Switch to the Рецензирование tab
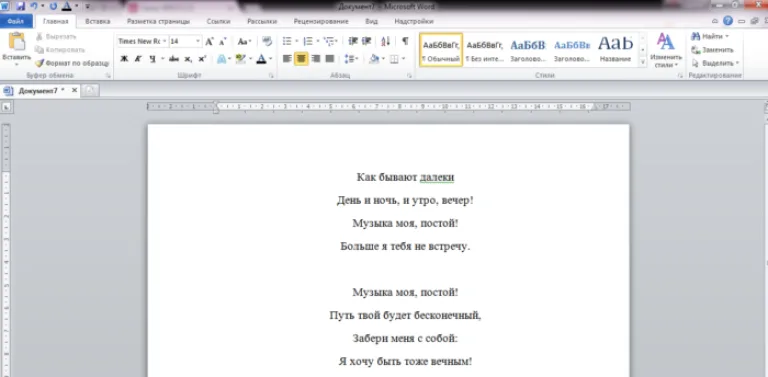 click(x=321, y=22)
